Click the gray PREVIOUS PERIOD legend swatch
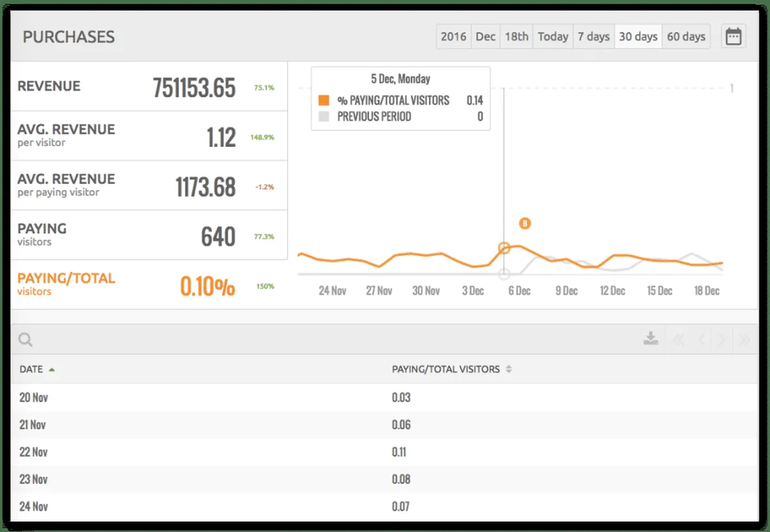The image size is (770, 532). coord(324,117)
